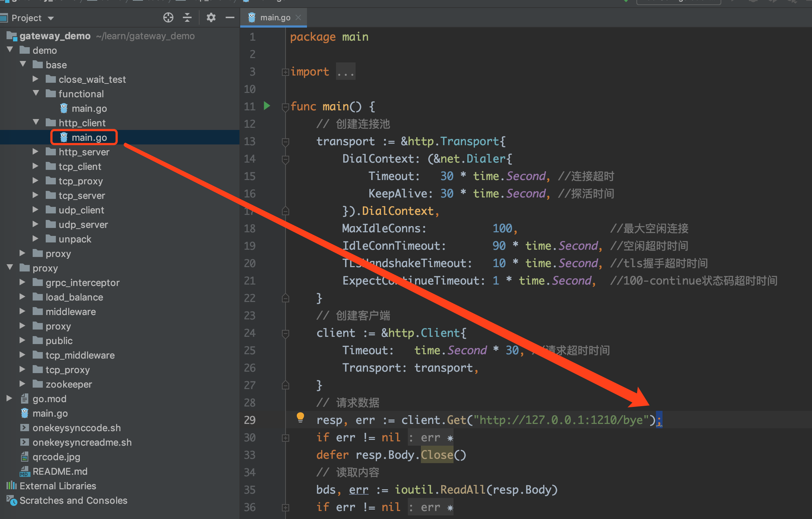Expand the go.mod entry
The image size is (812, 519).
pos(9,398)
